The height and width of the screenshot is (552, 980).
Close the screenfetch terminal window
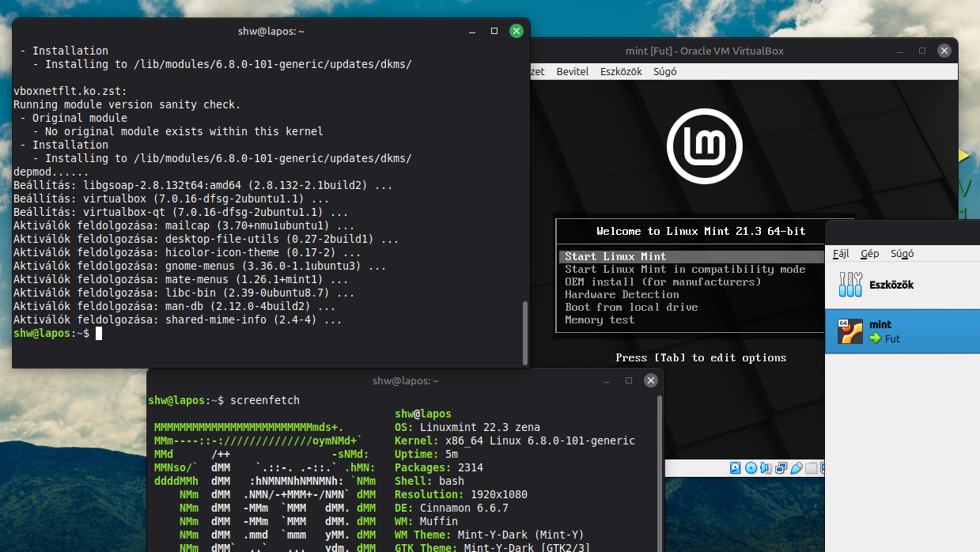click(651, 380)
